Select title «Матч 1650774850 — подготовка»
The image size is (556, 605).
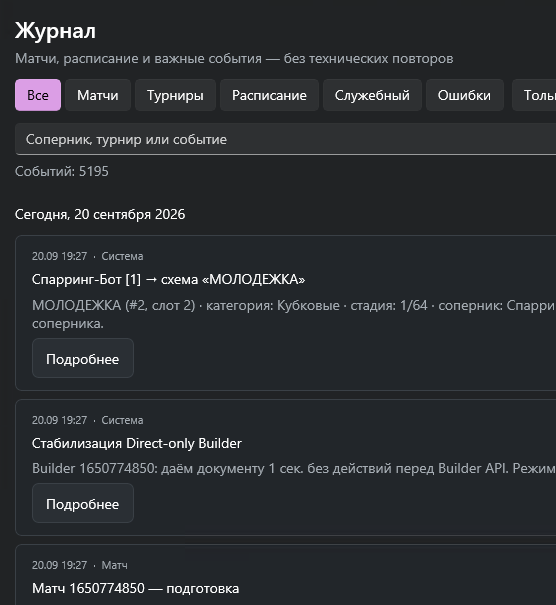[x=135, y=588]
